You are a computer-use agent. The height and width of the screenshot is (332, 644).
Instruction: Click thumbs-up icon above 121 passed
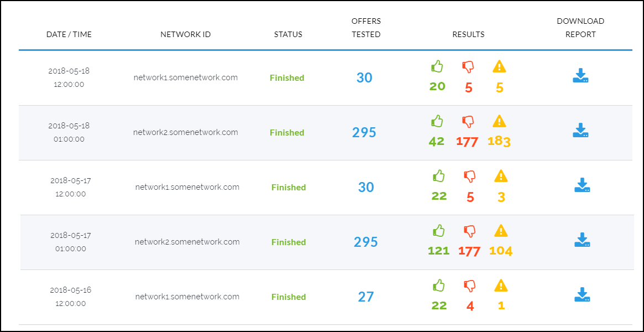pos(439,230)
